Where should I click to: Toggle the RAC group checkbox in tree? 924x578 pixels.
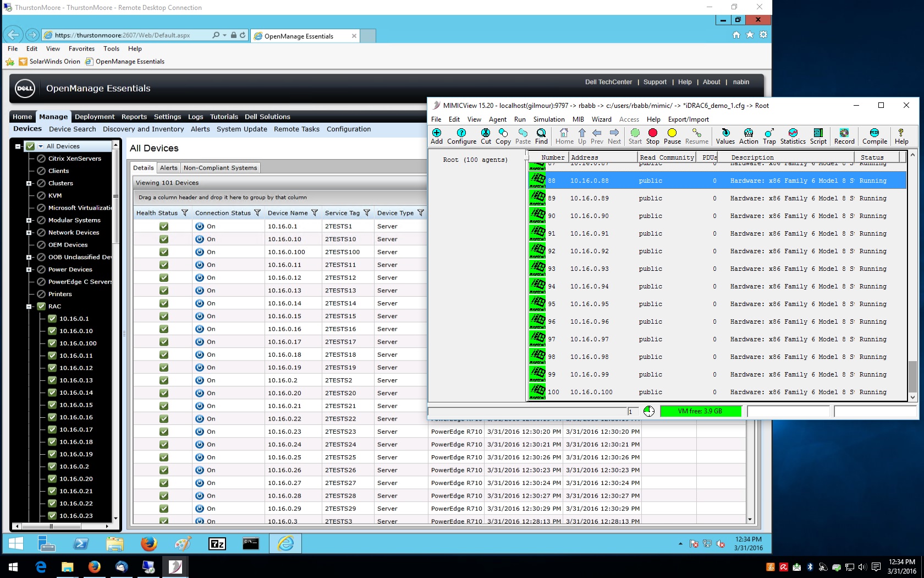pyautogui.click(x=41, y=307)
